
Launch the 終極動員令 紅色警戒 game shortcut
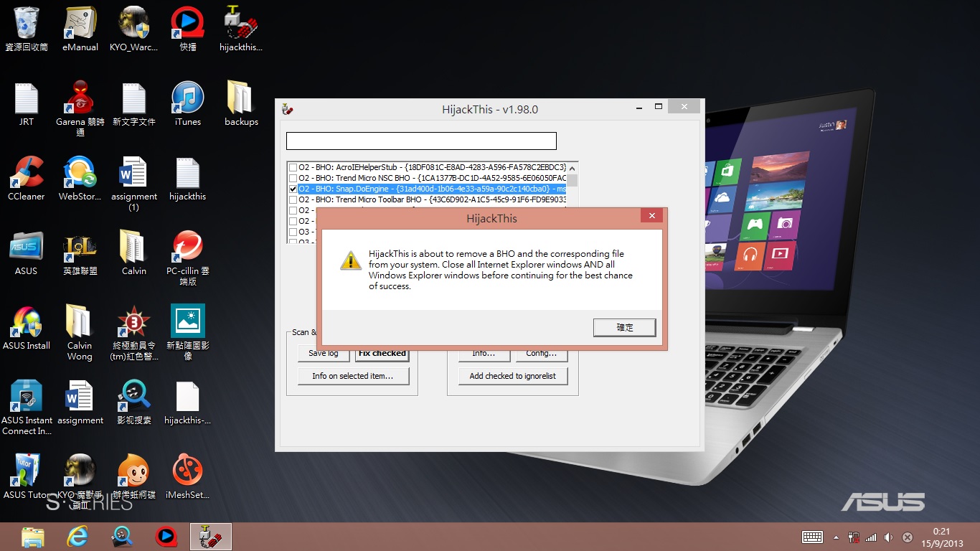coord(134,331)
